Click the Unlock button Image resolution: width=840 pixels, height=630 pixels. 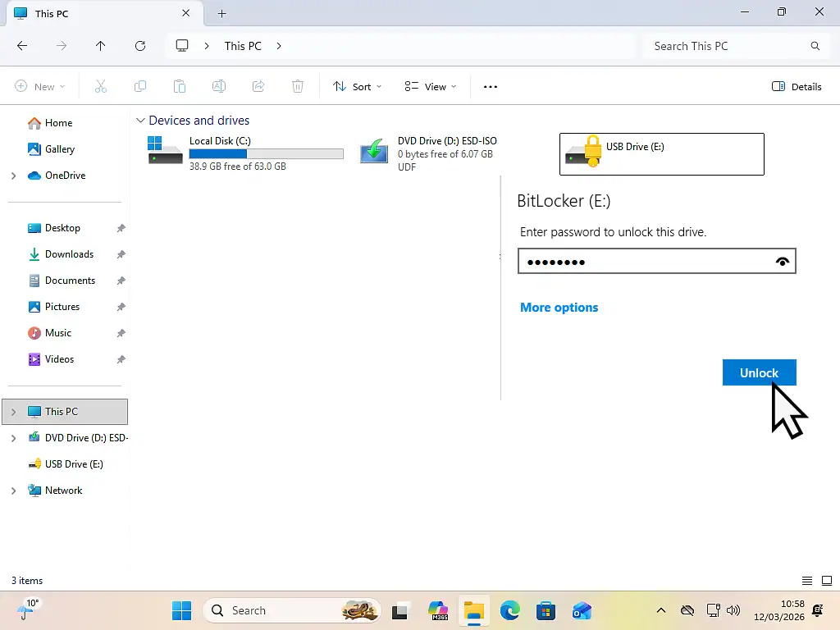[759, 372]
